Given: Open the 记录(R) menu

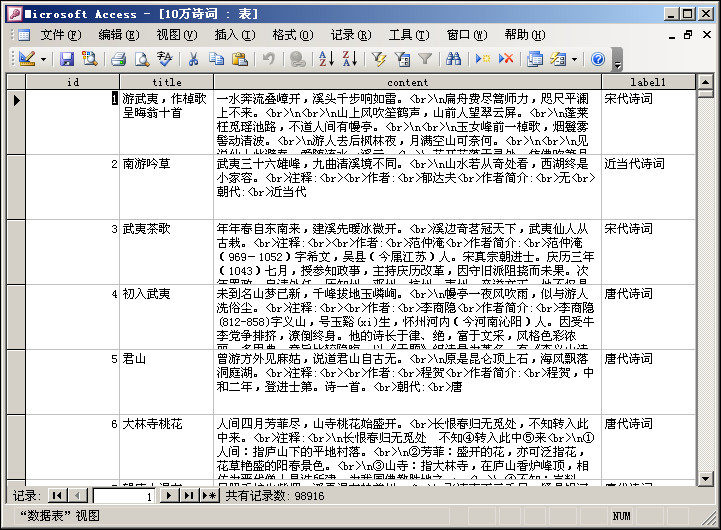Looking at the screenshot, I should [x=350, y=35].
